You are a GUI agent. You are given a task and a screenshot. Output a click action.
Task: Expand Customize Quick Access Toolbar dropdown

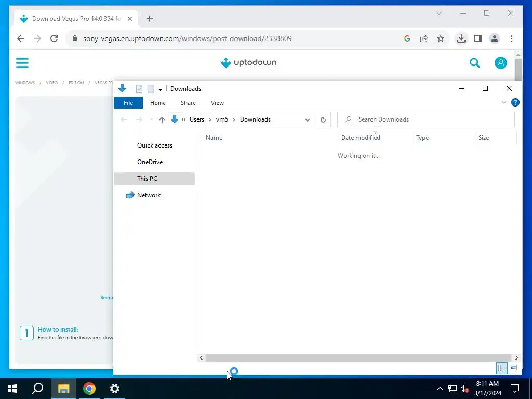click(x=160, y=89)
